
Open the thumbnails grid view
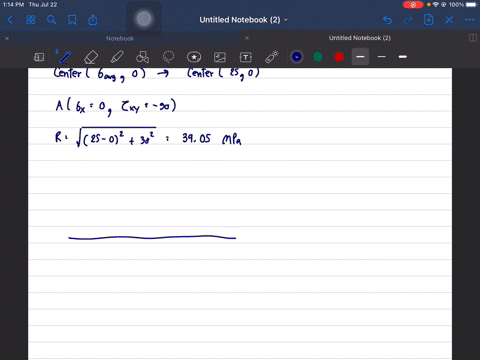click(x=31, y=20)
